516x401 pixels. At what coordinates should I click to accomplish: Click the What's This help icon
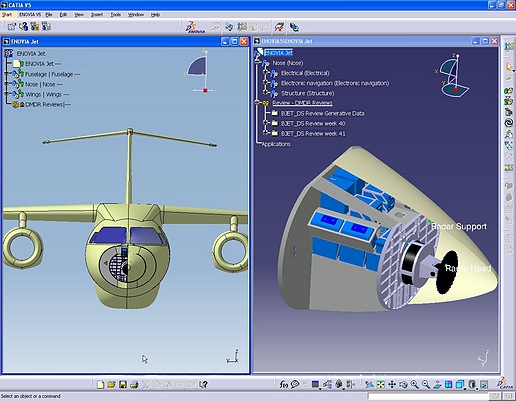(x=203, y=385)
